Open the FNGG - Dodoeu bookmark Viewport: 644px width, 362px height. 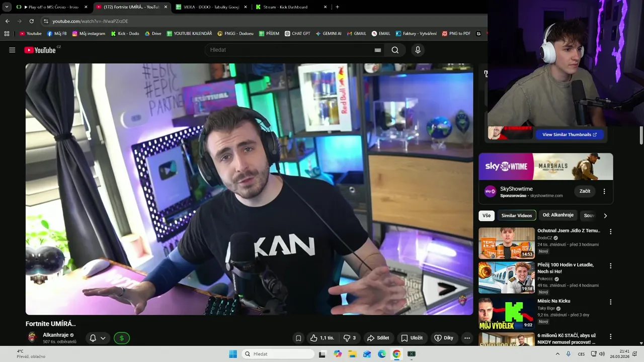click(x=235, y=34)
